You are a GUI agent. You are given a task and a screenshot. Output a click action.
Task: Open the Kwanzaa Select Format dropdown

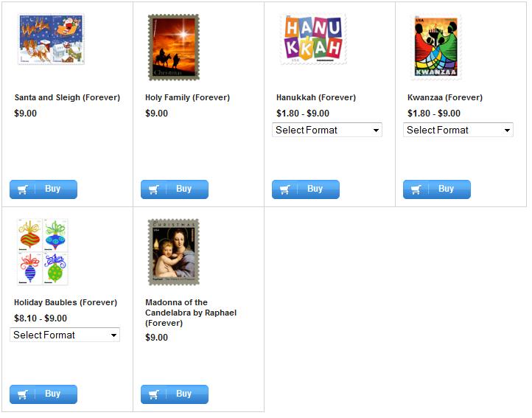[x=458, y=130]
